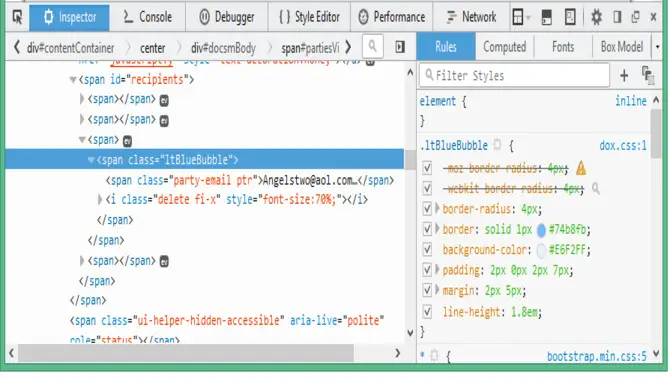This screenshot has width=670, height=380.
Task: Toggle pseudo-class panel icon
Action: [x=648, y=76]
